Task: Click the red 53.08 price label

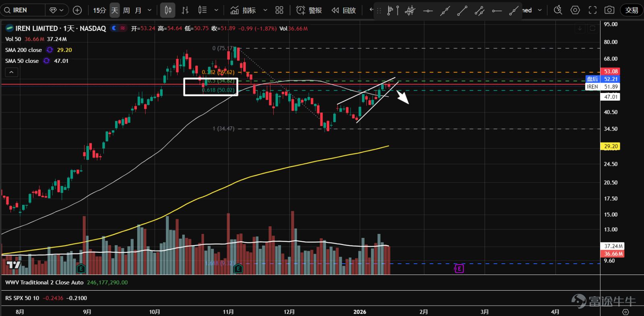Action: coord(610,71)
